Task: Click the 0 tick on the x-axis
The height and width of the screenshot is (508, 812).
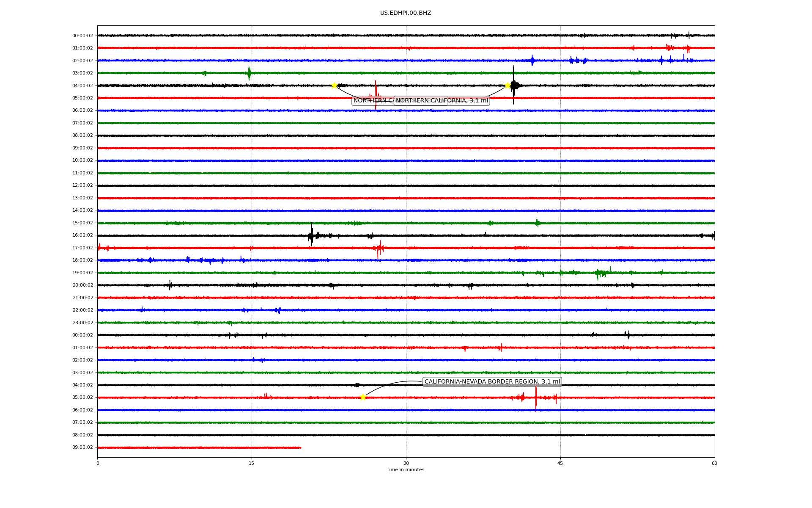Action: [98, 463]
